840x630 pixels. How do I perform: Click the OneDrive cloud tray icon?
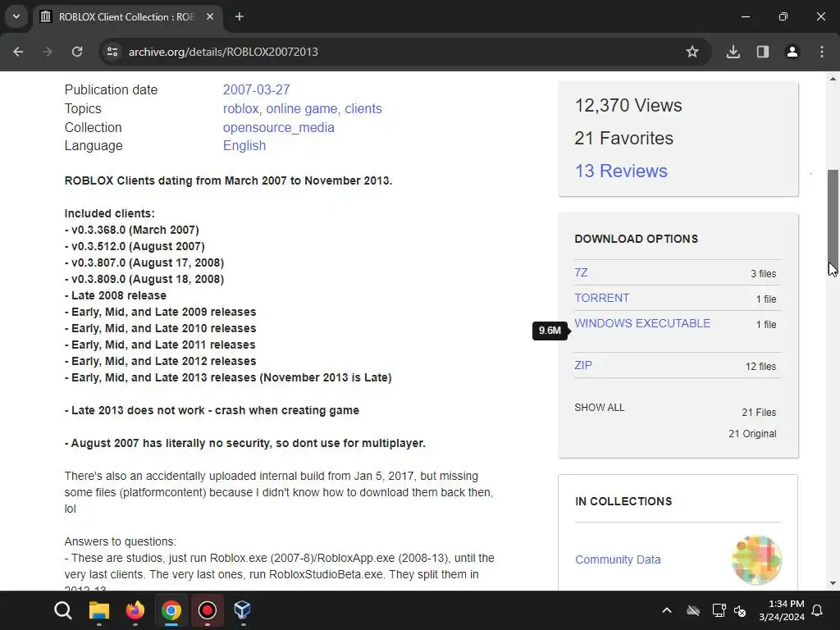693,610
